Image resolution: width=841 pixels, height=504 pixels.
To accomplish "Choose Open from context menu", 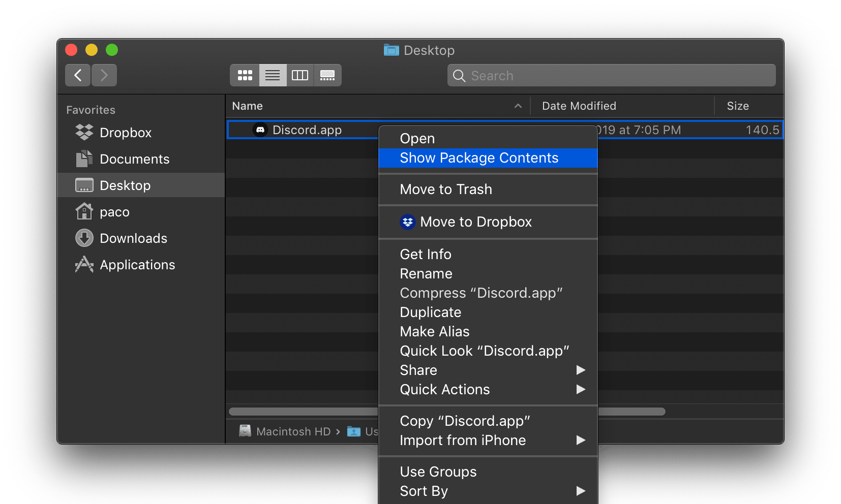I will tap(488, 138).
